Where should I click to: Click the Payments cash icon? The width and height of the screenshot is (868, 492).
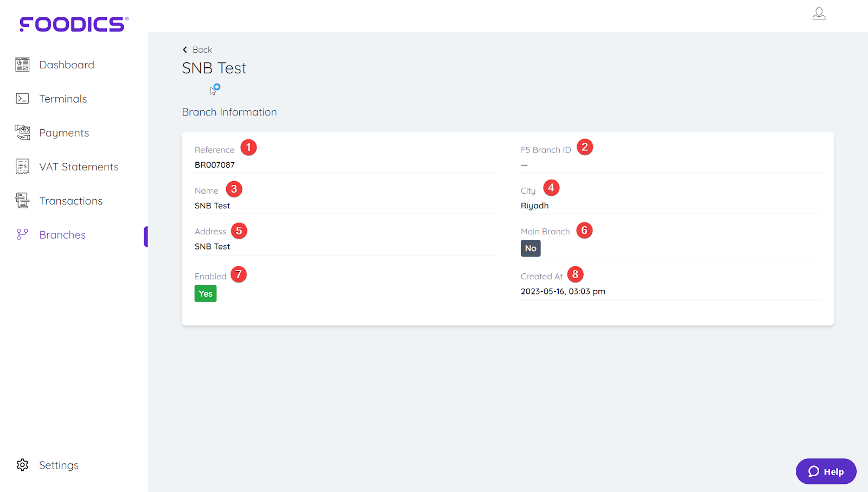pyautogui.click(x=22, y=132)
